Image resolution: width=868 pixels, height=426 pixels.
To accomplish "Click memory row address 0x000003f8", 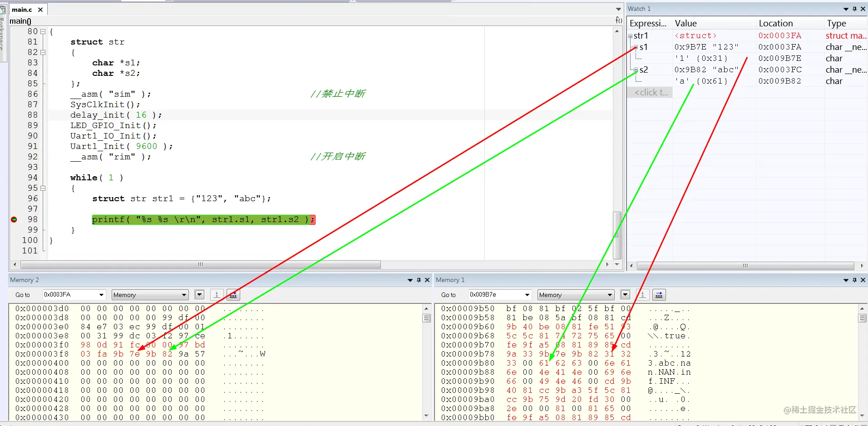I will pos(42,354).
